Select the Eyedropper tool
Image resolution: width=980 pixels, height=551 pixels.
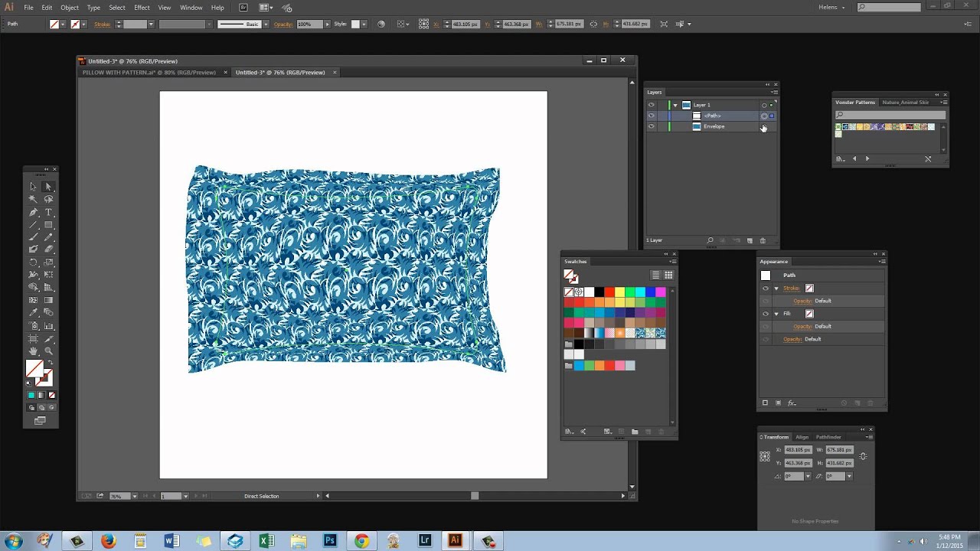[x=33, y=312]
